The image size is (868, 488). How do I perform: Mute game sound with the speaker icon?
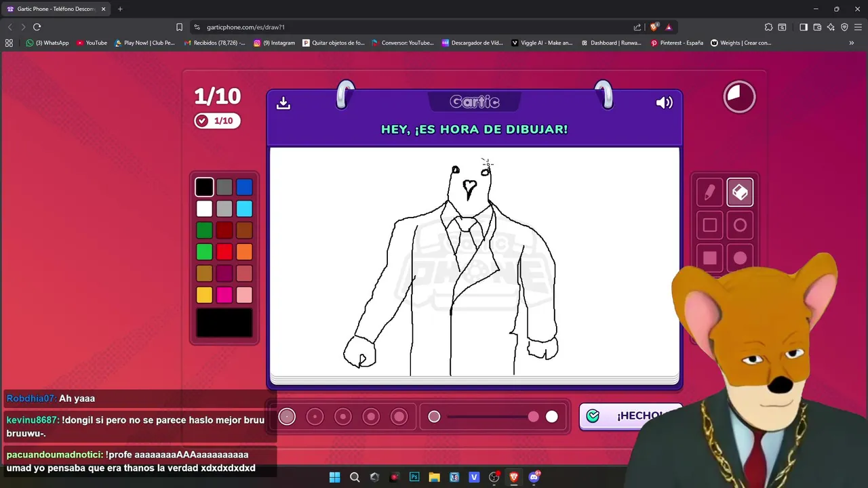664,102
